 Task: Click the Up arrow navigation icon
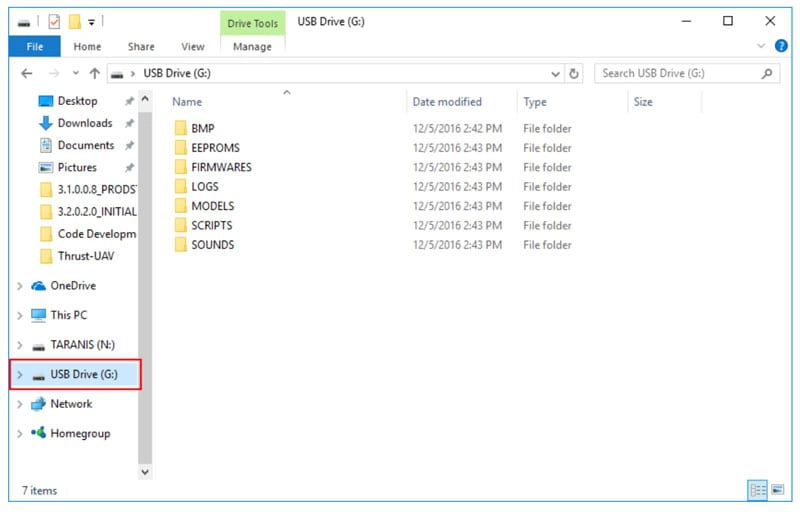click(x=95, y=74)
